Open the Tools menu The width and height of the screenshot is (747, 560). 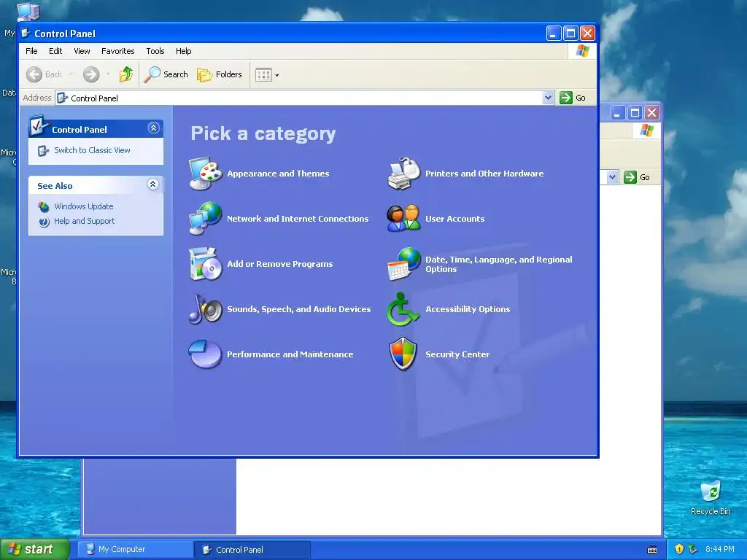pyautogui.click(x=155, y=51)
